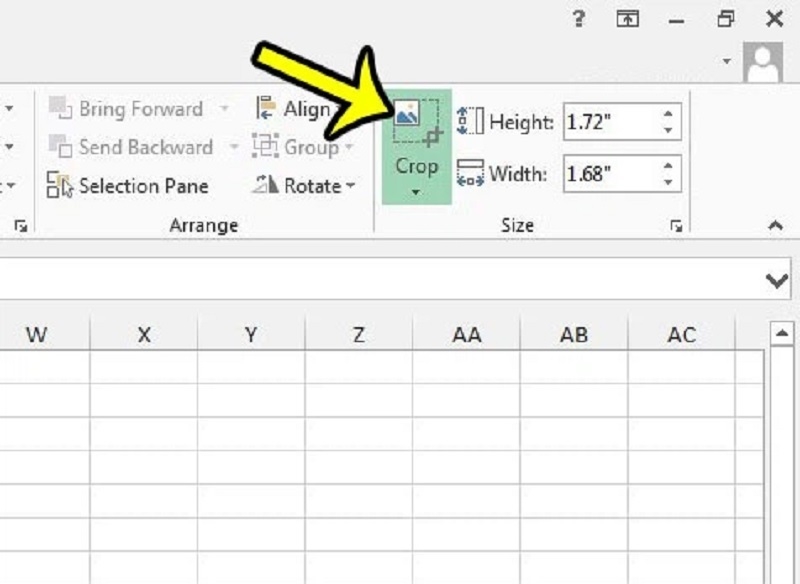Image resolution: width=800 pixels, height=584 pixels.
Task: Expand the formula bar
Action: (776, 281)
